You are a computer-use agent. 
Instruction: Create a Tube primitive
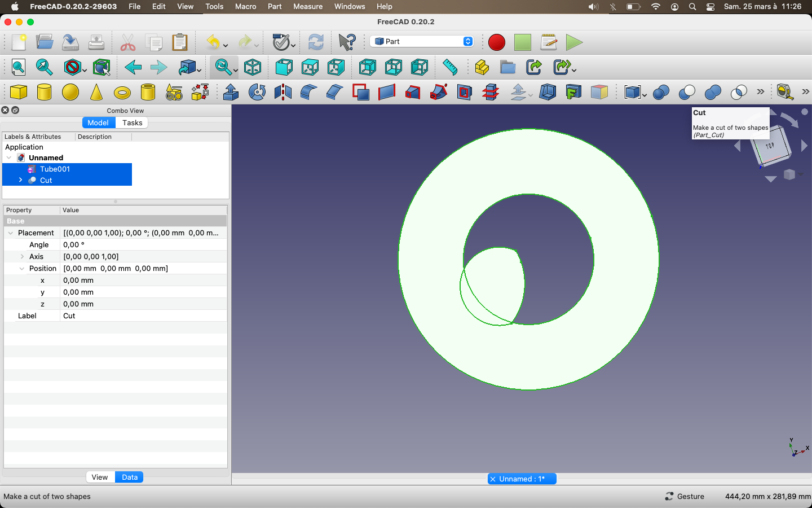[x=148, y=92]
